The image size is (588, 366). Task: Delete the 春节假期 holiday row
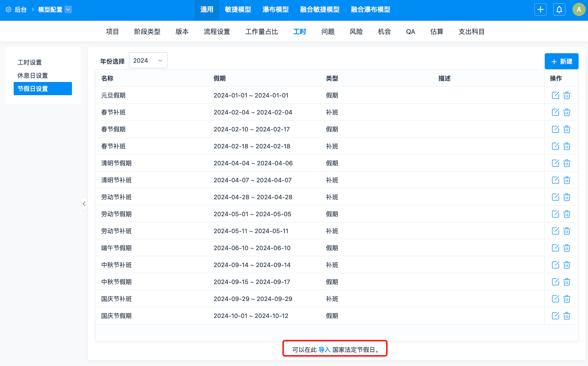click(x=567, y=129)
